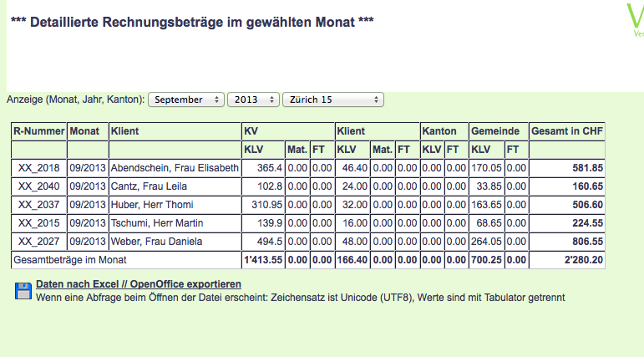This screenshot has width=644, height=357.
Task: Click the Gemeinde column header
Action: (495, 131)
